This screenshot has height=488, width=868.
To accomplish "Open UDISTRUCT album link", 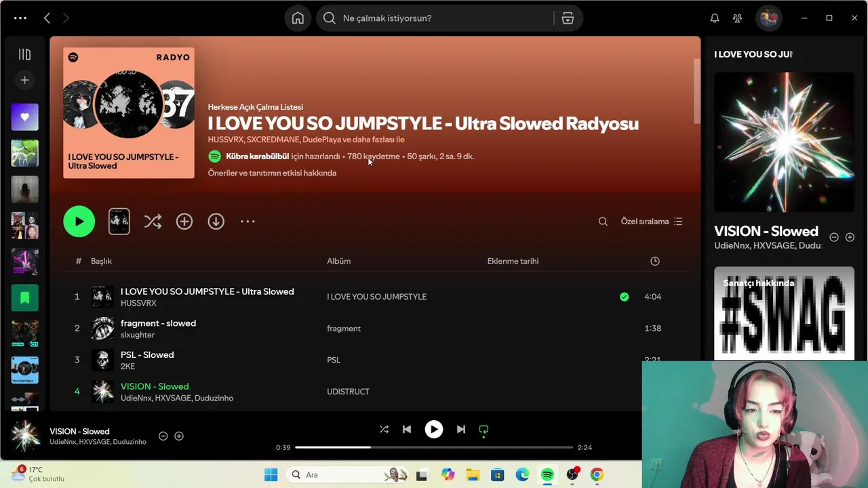I will (x=348, y=392).
